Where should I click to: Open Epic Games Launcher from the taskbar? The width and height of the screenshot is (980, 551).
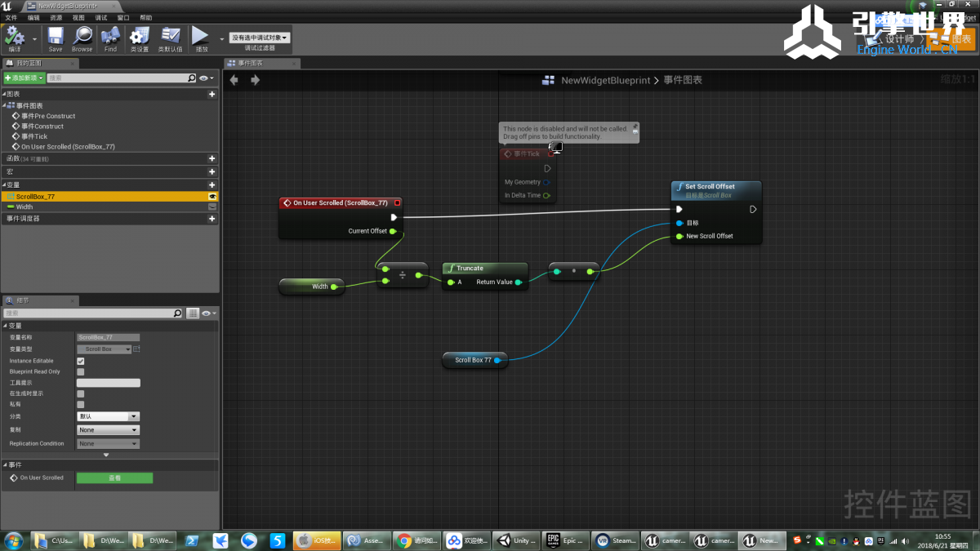pyautogui.click(x=564, y=540)
